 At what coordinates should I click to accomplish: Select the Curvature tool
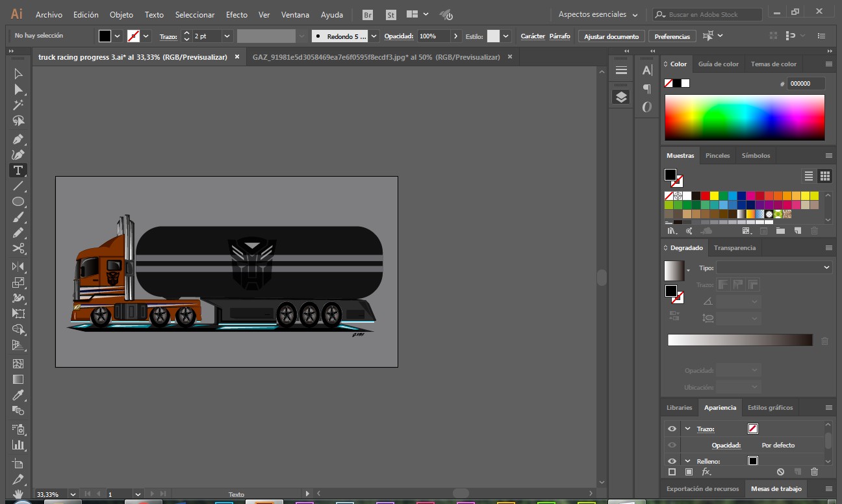[x=18, y=155]
